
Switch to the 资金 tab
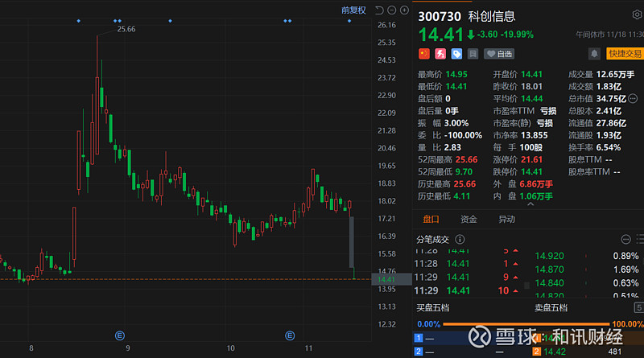click(469, 220)
